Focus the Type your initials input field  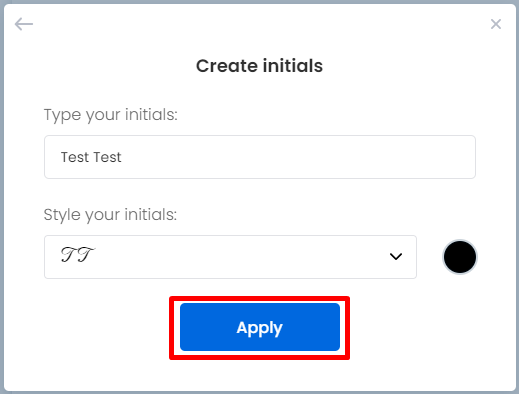pyautogui.click(x=260, y=157)
